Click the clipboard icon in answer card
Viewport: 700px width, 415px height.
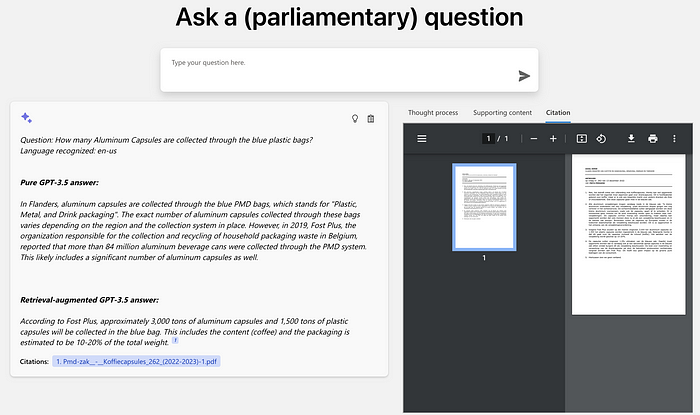(371, 119)
